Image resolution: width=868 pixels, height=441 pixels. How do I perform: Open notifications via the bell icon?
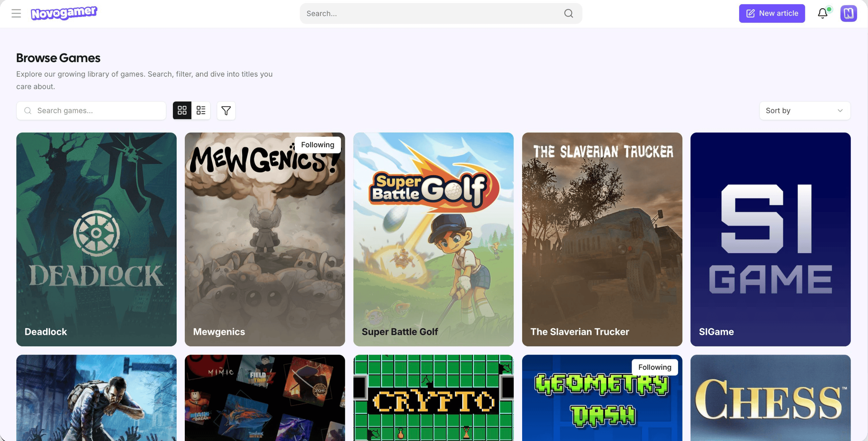822,13
